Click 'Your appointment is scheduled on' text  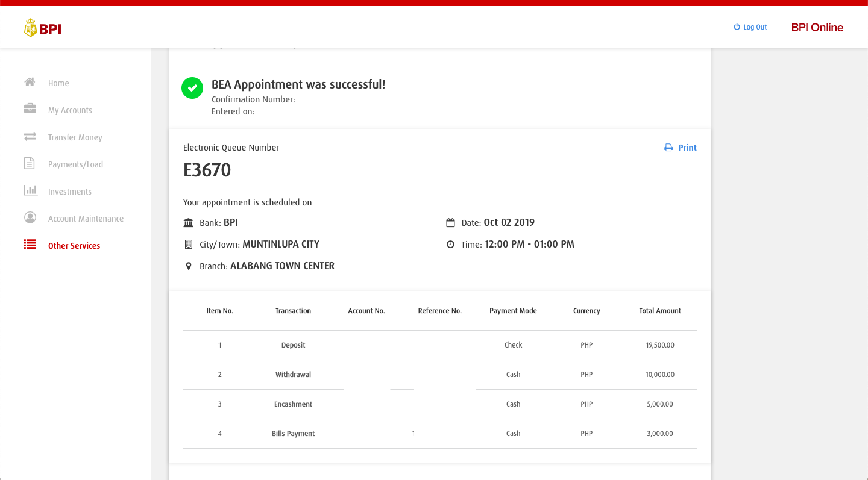pyautogui.click(x=248, y=202)
